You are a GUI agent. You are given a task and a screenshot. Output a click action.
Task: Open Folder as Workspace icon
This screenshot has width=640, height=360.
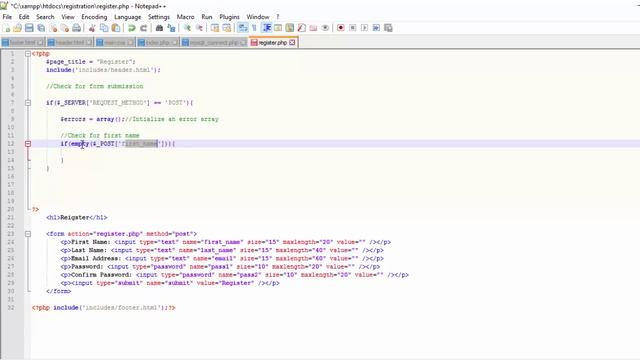click(x=313, y=28)
